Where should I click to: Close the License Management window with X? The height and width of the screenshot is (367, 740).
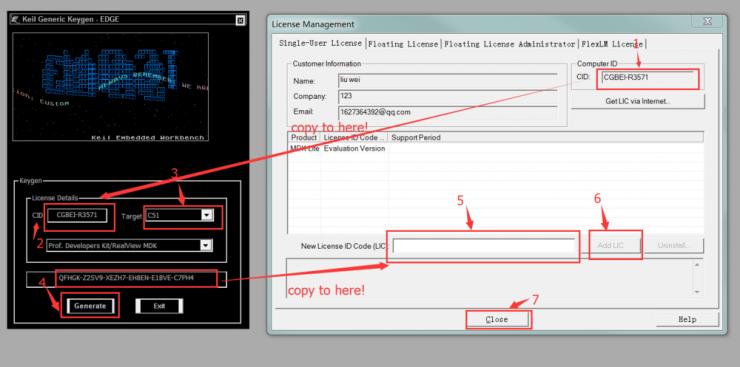[x=707, y=22]
